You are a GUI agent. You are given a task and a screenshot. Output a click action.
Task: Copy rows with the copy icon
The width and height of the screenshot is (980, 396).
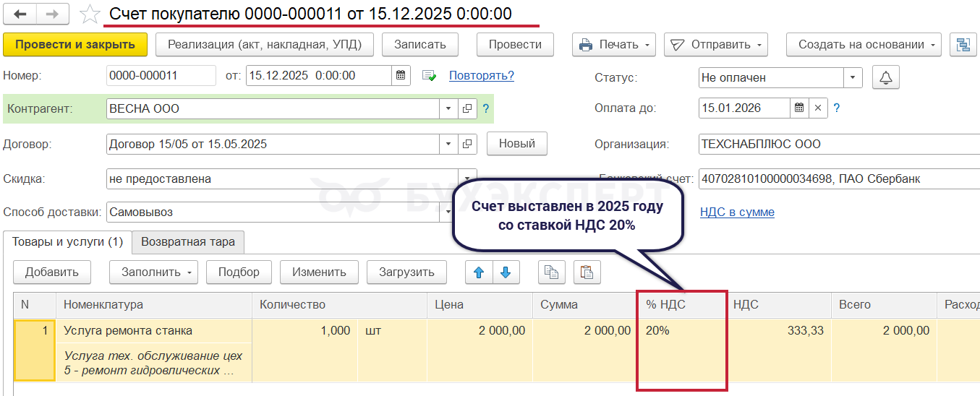(552, 272)
